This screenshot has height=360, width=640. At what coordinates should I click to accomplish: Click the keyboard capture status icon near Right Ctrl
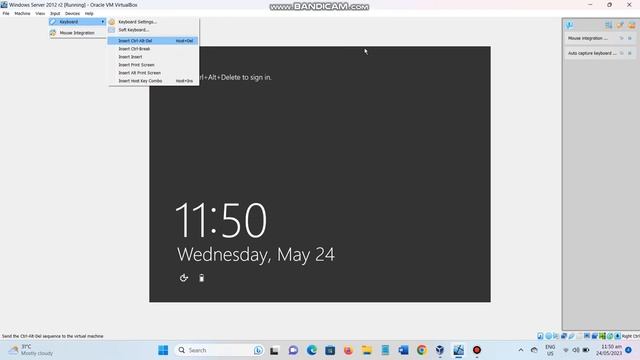click(618, 336)
